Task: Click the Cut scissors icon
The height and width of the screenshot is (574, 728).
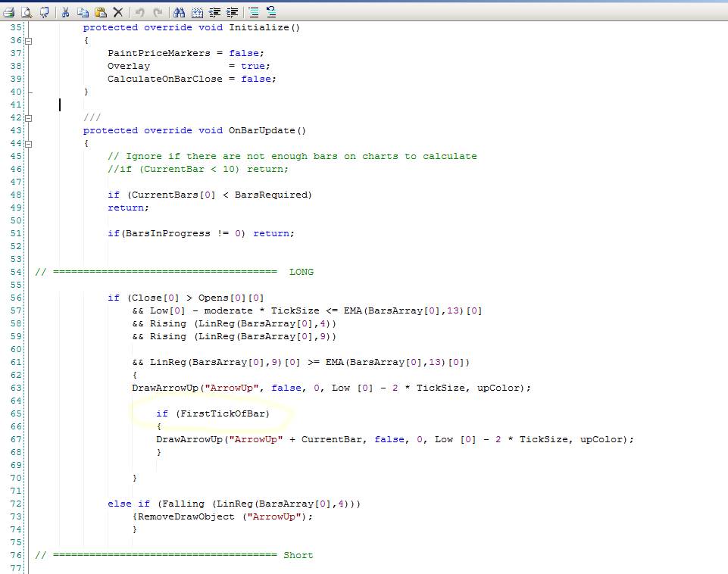Action: pos(65,13)
